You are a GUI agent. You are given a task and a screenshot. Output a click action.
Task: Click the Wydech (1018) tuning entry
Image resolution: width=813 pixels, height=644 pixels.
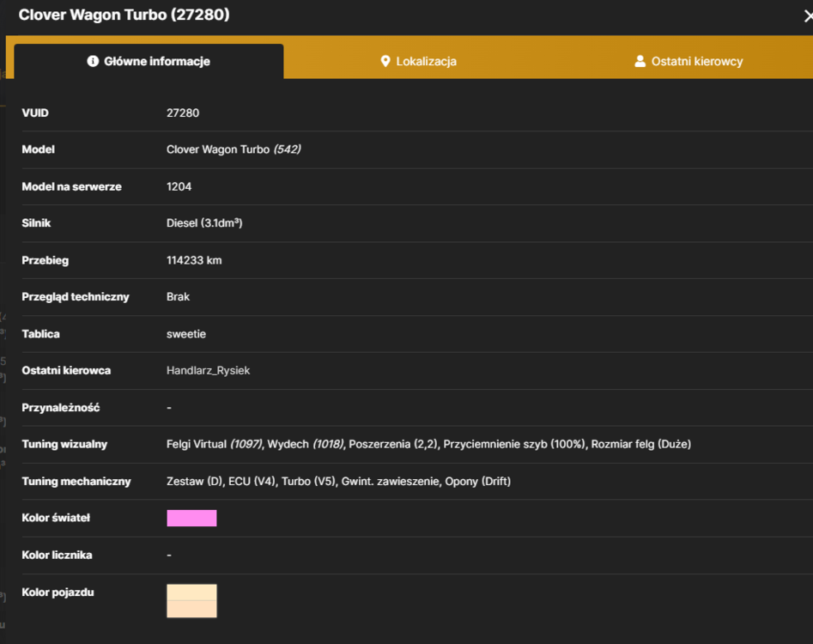306,444
